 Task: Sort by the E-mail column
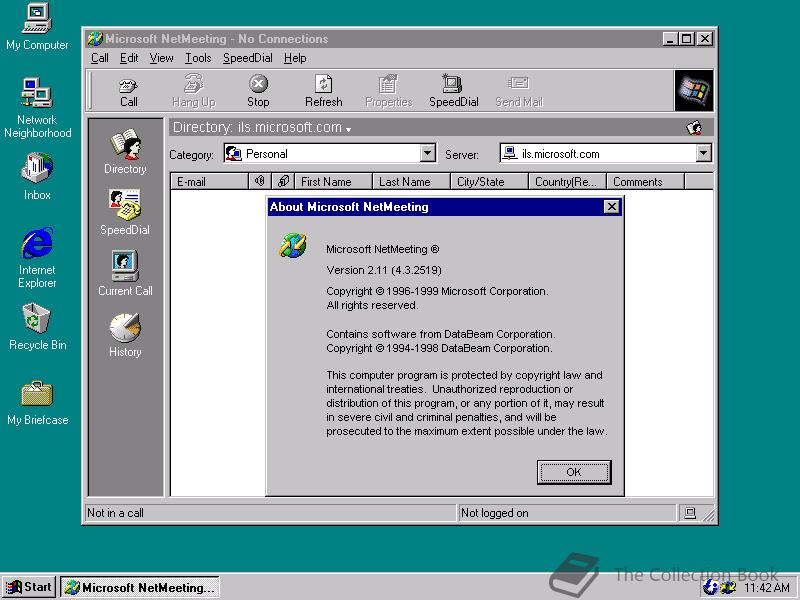[x=209, y=182]
